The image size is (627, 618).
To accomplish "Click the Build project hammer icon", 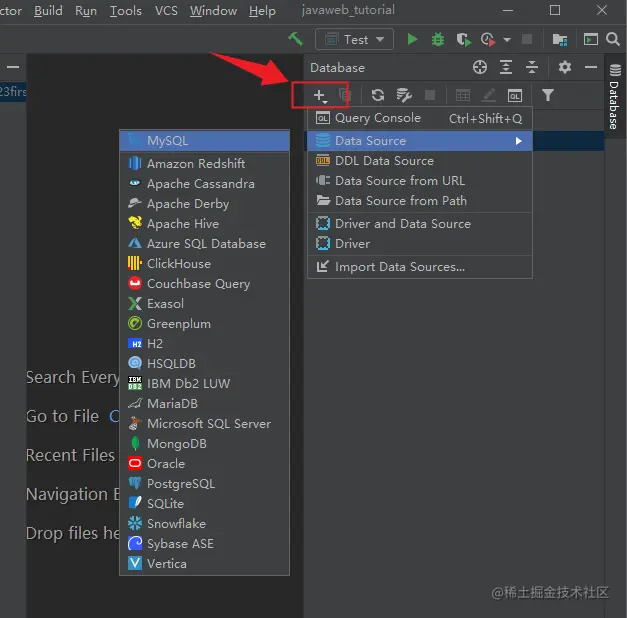I will coord(296,39).
